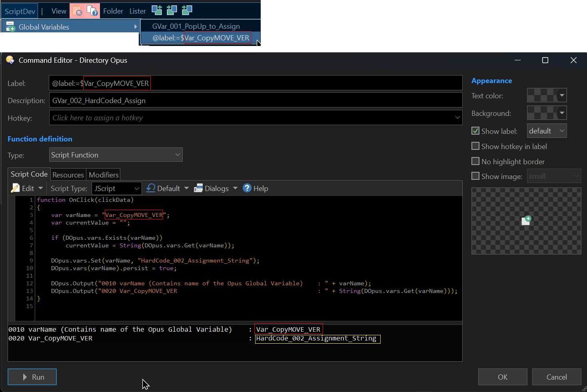Click the Default reset arrow icon
Screen dimensions: 587x392
151,188
